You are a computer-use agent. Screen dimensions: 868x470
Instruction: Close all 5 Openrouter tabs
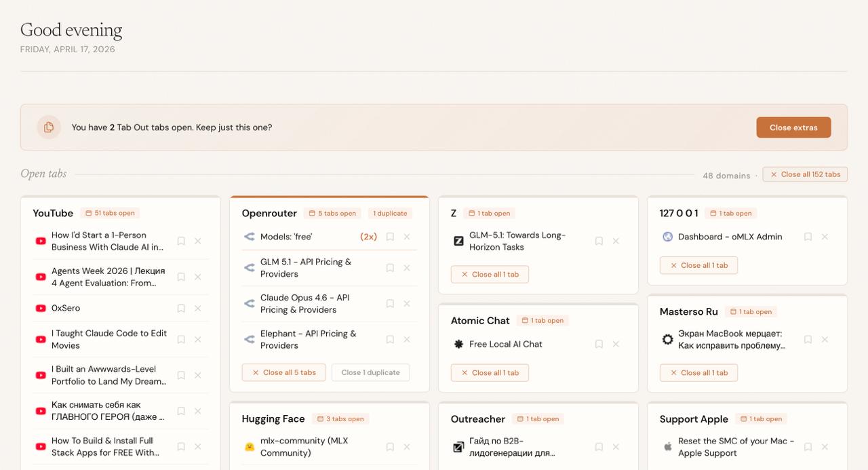coord(283,372)
